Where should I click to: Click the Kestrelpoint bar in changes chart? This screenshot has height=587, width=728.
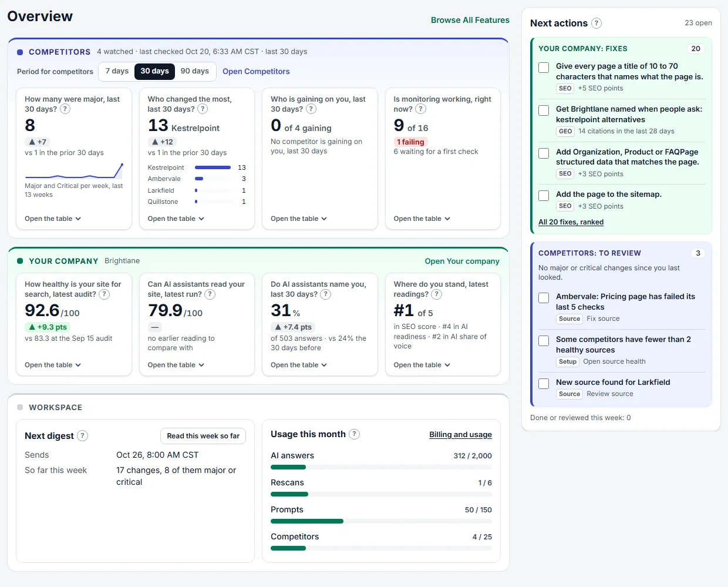click(x=213, y=167)
